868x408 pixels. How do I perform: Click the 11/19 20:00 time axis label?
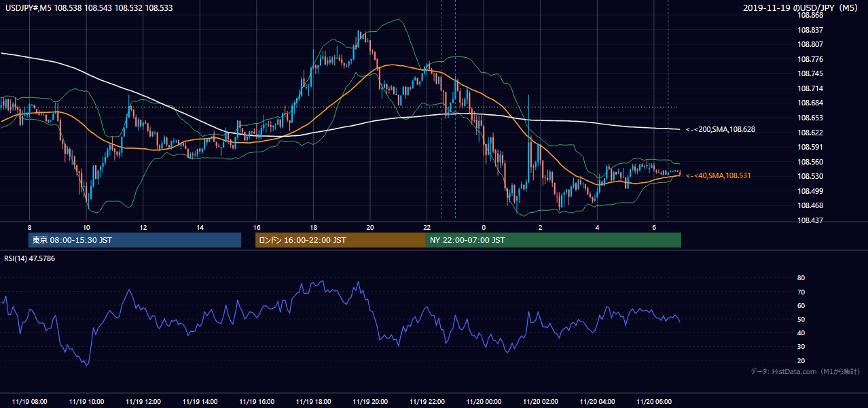tap(371, 402)
